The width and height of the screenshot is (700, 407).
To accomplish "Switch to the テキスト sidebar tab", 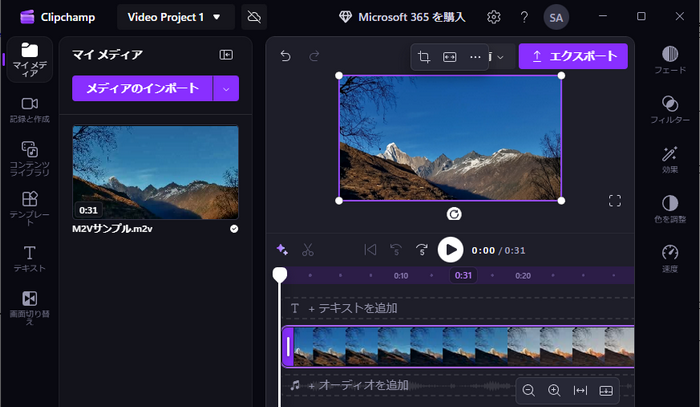I will (29, 257).
